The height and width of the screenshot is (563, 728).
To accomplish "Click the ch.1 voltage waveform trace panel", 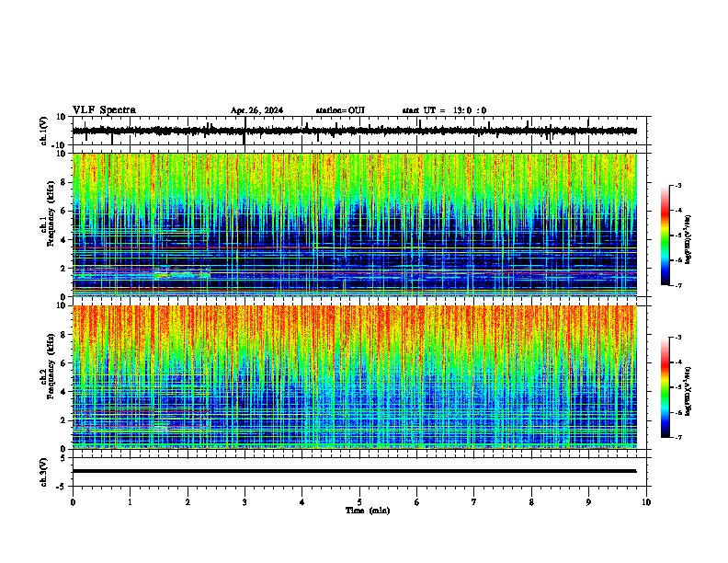I will point(361,131).
